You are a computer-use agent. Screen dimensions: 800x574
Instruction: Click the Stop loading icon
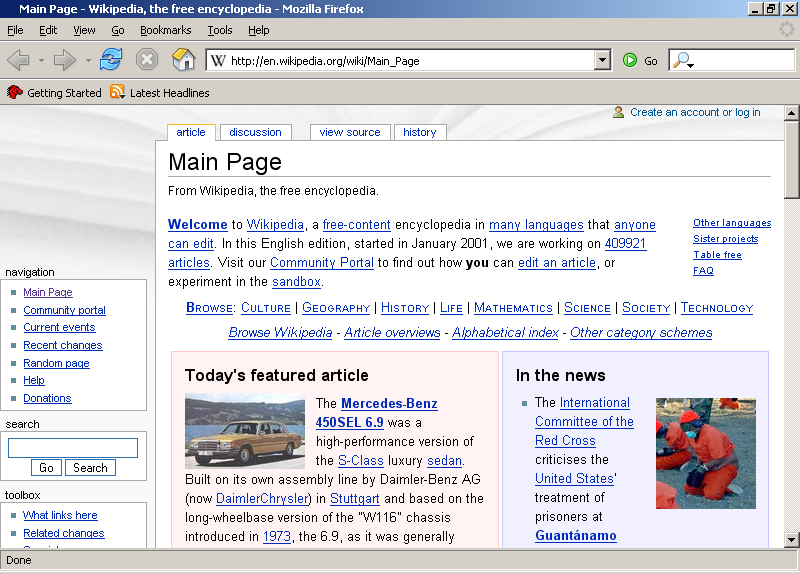coord(147,60)
